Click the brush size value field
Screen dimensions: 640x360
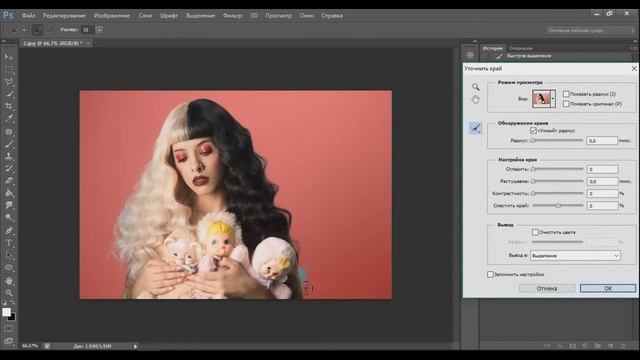[87, 30]
